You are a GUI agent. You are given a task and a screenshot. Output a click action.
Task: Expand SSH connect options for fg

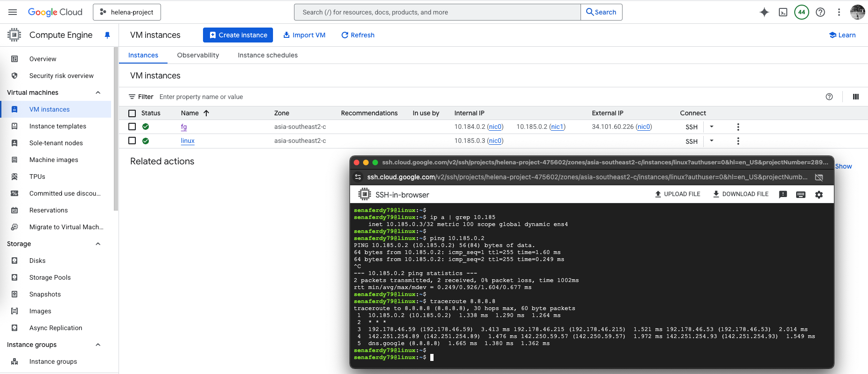point(712,127)
